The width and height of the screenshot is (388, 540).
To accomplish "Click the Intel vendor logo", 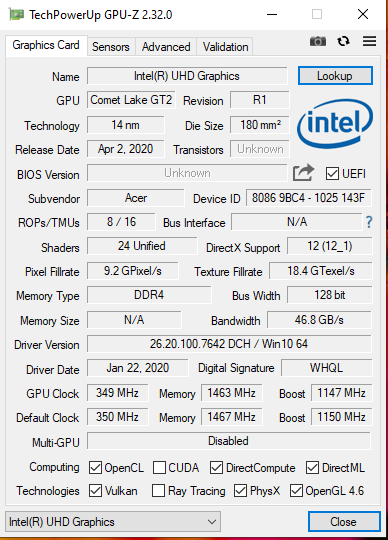I will (335, 124).
